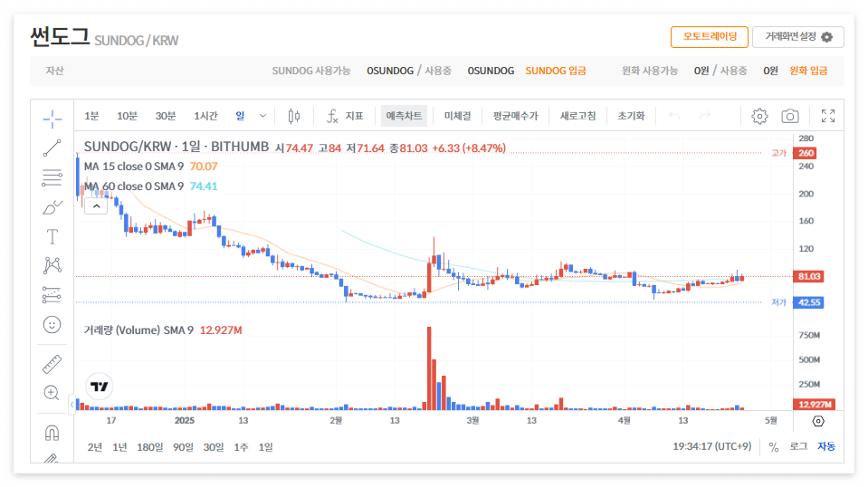Viewport: 868px width, 487px height.
Task: Select the 1분 interval
Action: [x=91, y=116]
